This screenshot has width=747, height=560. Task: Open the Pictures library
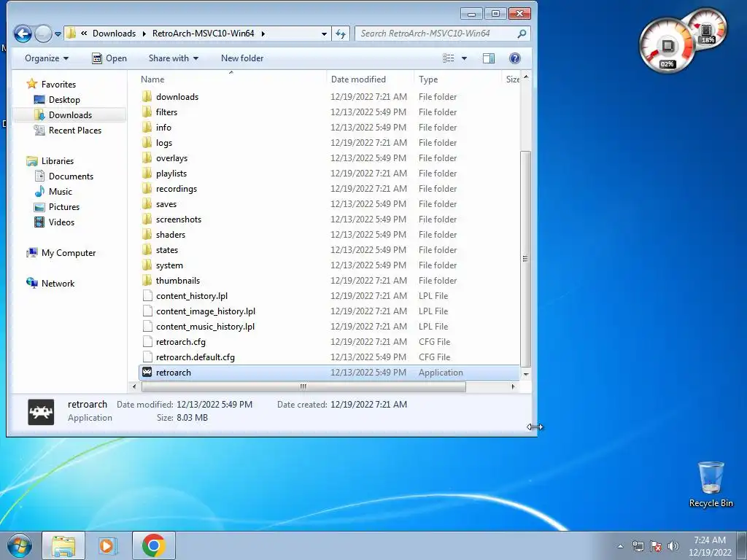[x=64, y=206]
